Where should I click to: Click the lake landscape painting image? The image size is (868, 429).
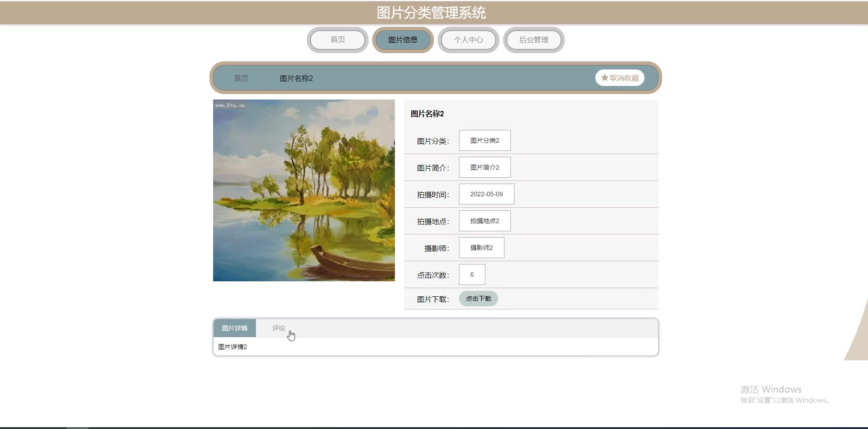[304, 190]
